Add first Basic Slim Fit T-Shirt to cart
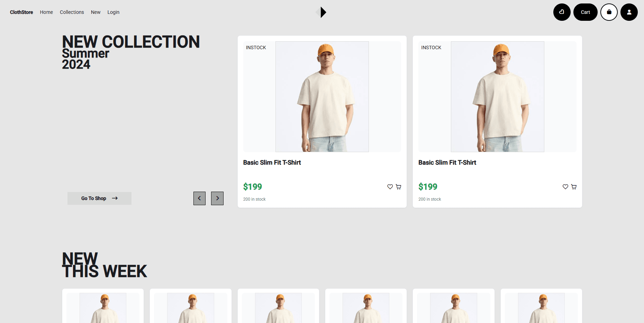 tap(399, 187)
